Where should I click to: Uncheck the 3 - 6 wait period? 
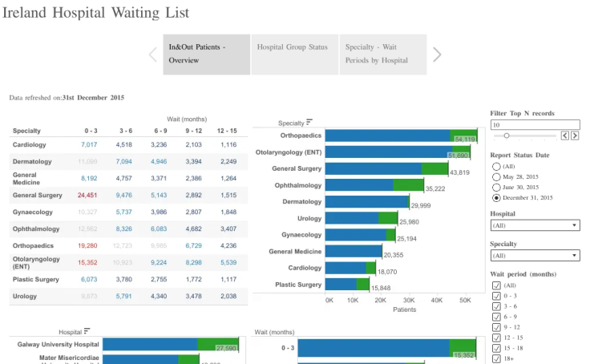point(496,306)
